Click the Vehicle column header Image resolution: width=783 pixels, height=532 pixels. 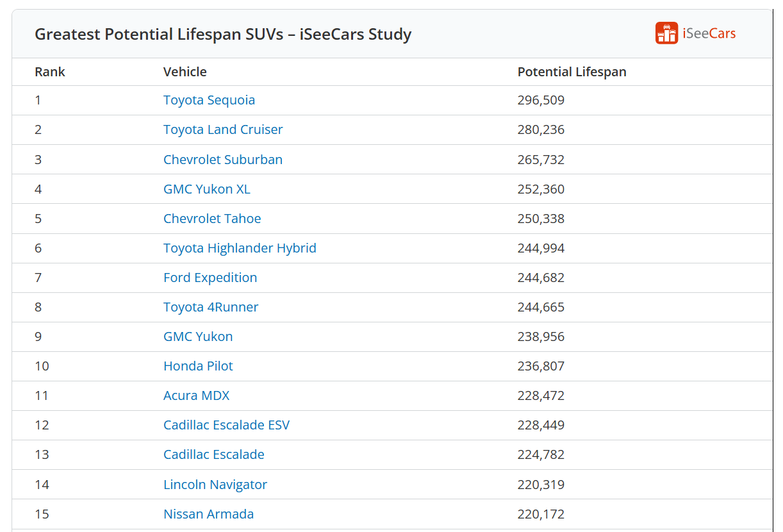click(x=185, y=72)
